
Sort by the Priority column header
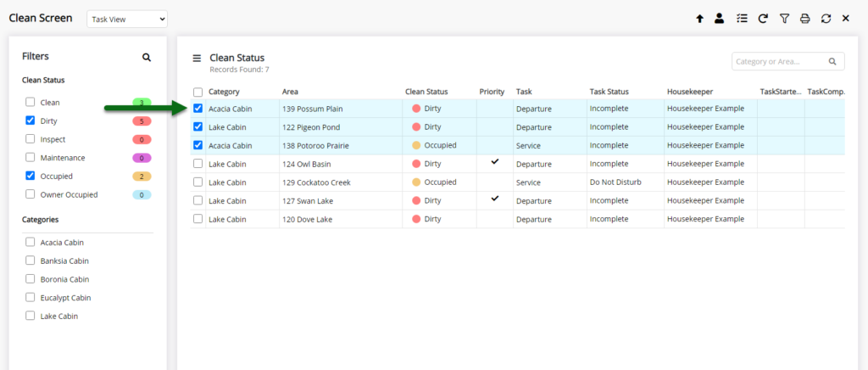[492, 92]
